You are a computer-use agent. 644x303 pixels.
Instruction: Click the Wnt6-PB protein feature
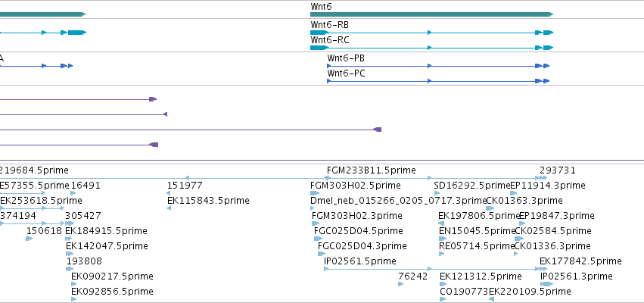tap(438, 66)
